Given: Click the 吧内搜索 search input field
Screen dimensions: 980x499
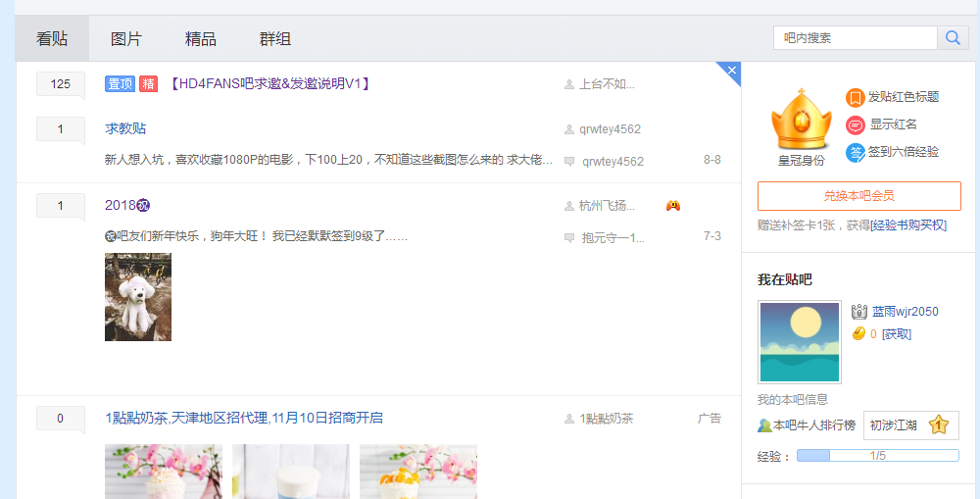Looking at the screenshot, I should click(856, 38).
